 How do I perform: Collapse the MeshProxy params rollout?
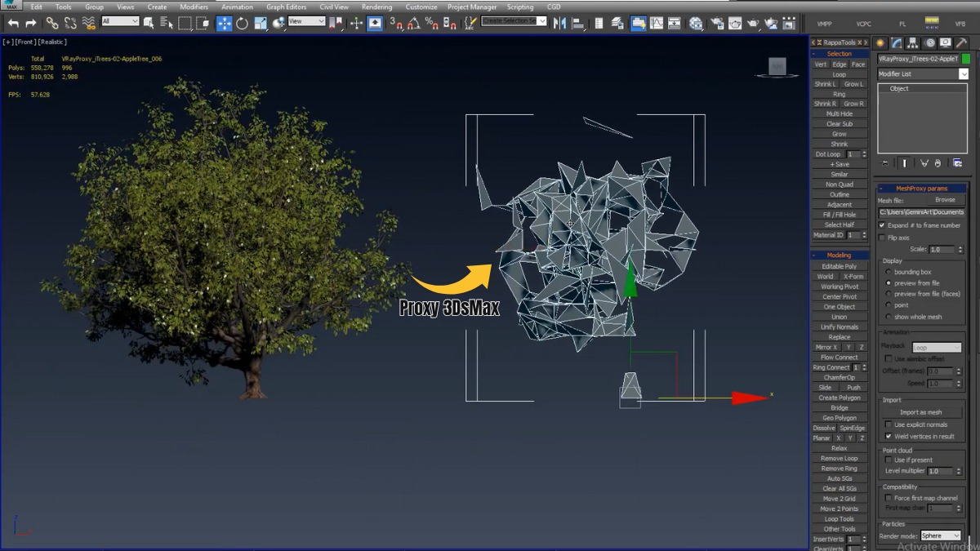point(921,189)
